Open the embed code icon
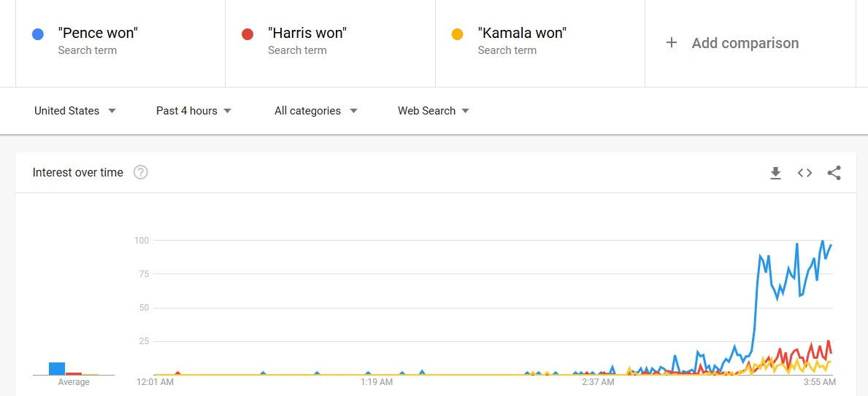Image resolution: width=868 pixels, height=396 pixels. point(805,173)
